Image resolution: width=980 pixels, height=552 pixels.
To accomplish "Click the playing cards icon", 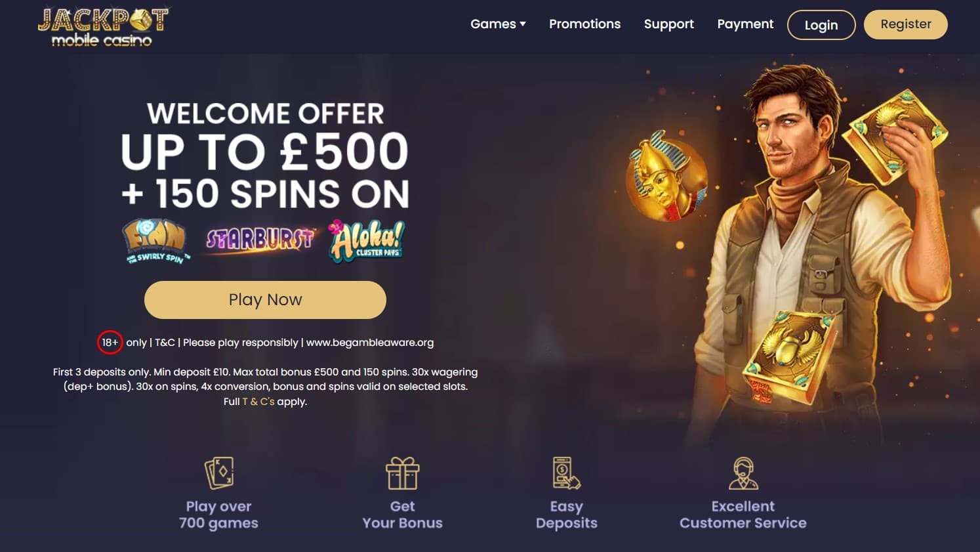I will coord(219,473).
